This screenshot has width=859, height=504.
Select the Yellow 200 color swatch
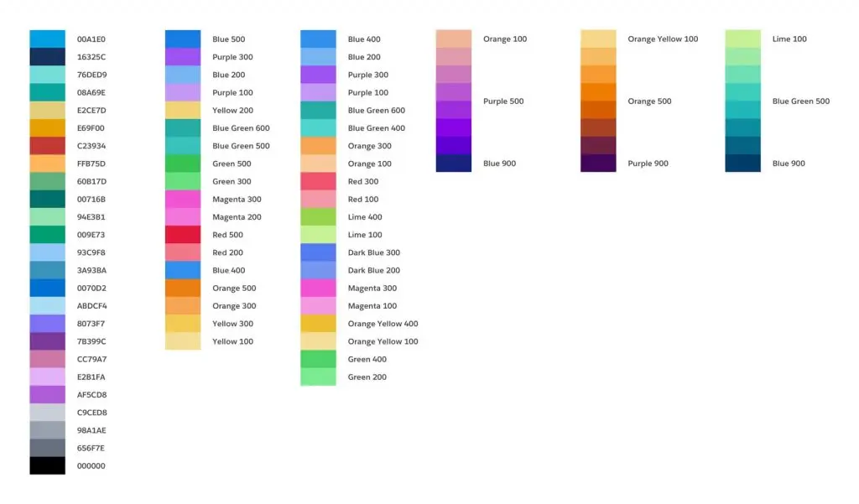click(183, 110)
